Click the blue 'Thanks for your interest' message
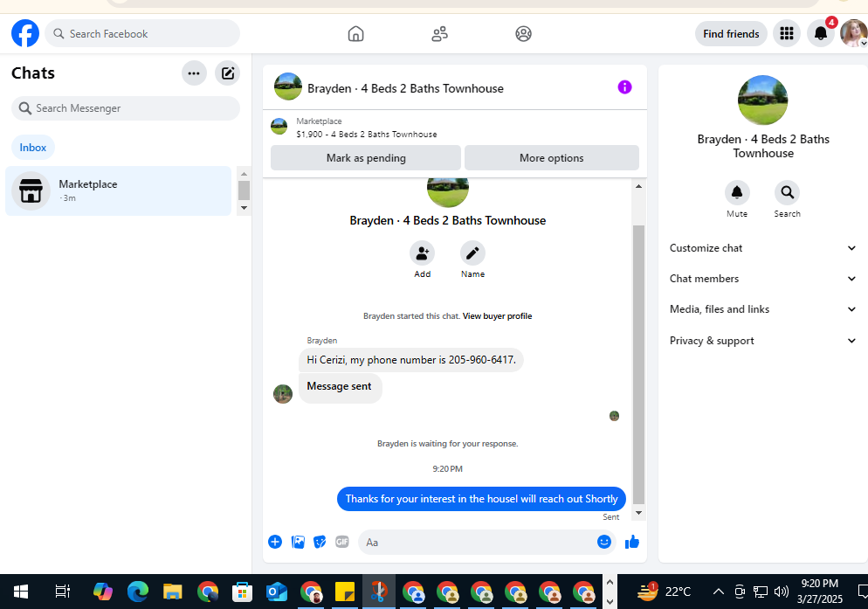This screenshot has height=609, width=868. (481, 499)
